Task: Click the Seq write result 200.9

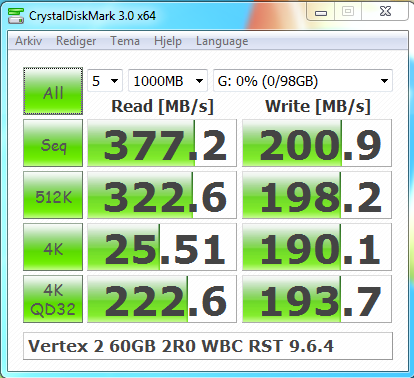Action: (317, 143)
